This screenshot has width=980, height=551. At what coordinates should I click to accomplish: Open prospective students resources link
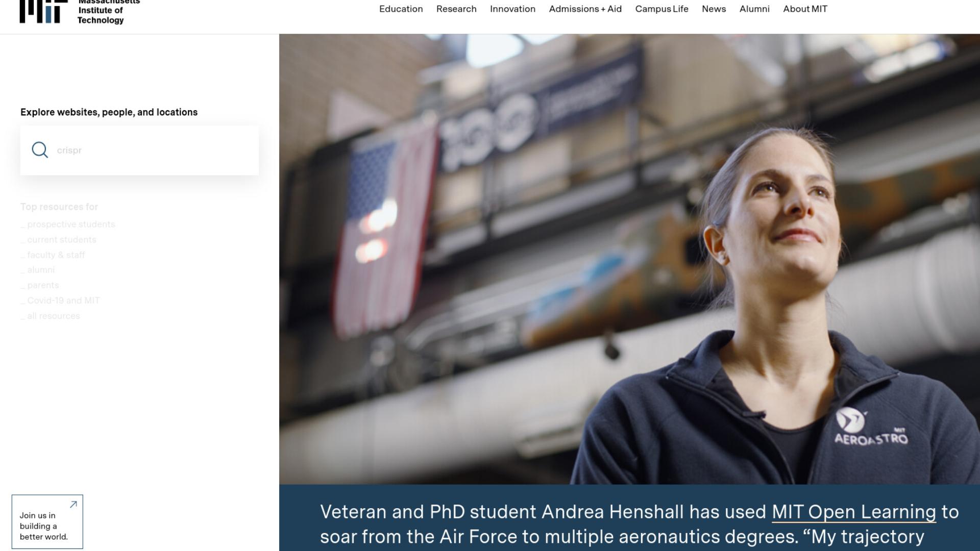68,224
